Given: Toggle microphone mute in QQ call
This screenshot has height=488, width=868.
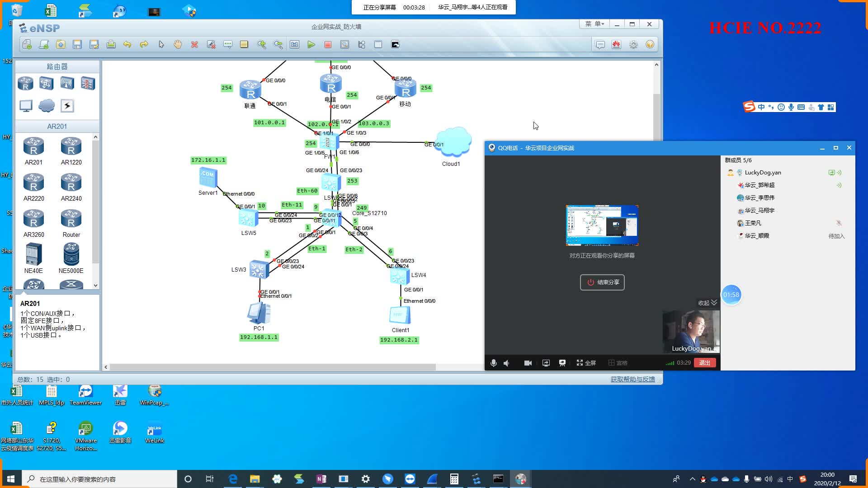Looking at the screenshot, I should pyautogui.click(x=494, y=363).
